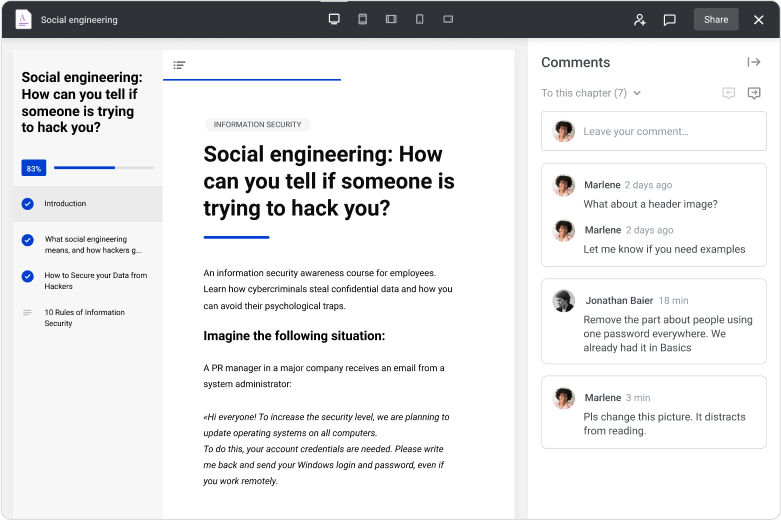Open 'What social engineering means' chapter
Viewport: 781px width, 520px height.
pos(92,245)
